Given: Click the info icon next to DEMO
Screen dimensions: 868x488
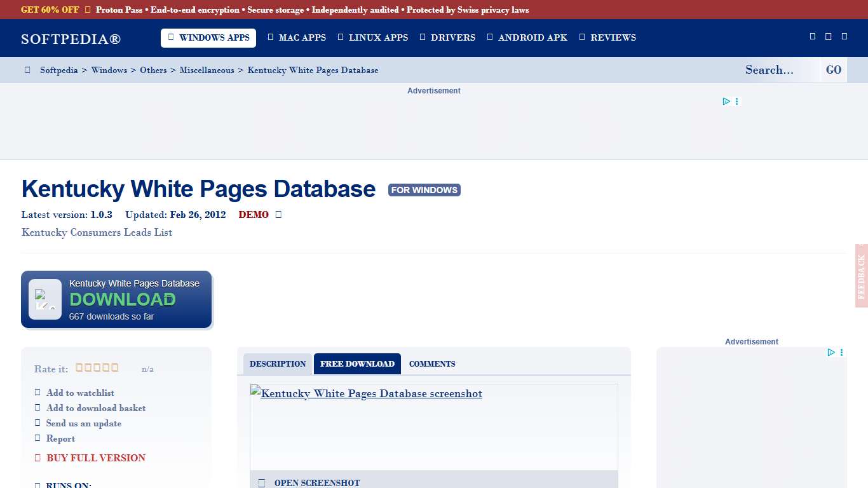Looking at the screenshot, I should coord(278,214).
